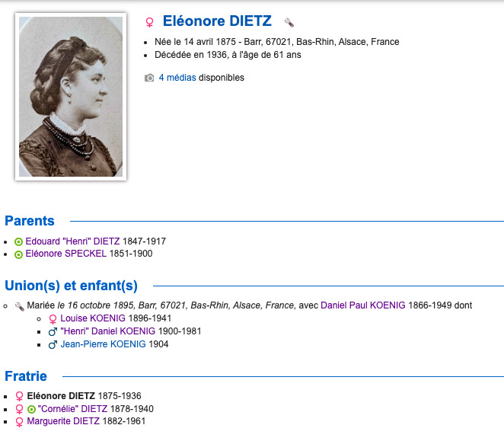Click male symbol next to Jean-Pierre KOENIG
The width and height of the screenshot is (504, 441).
tap(53, 344)
